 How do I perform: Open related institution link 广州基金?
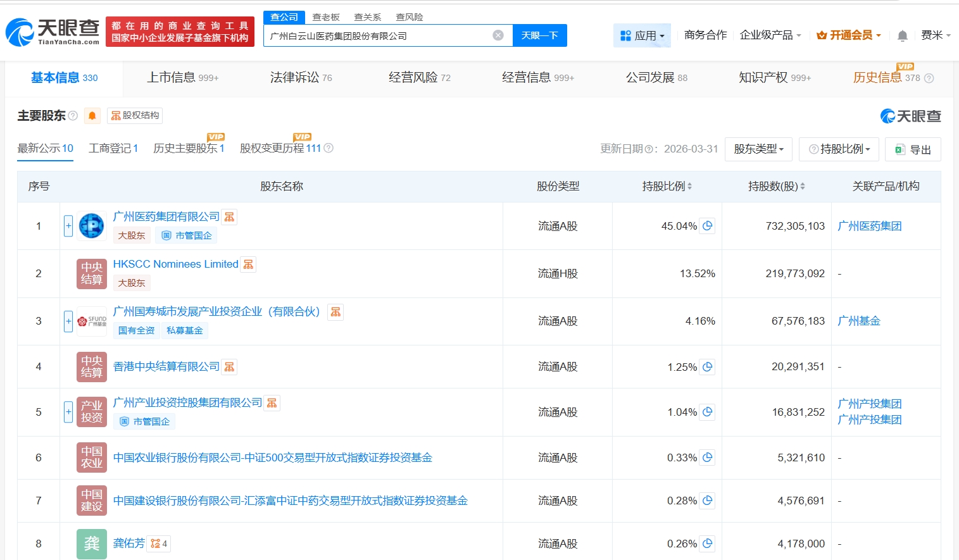click(x=859, y=321)
